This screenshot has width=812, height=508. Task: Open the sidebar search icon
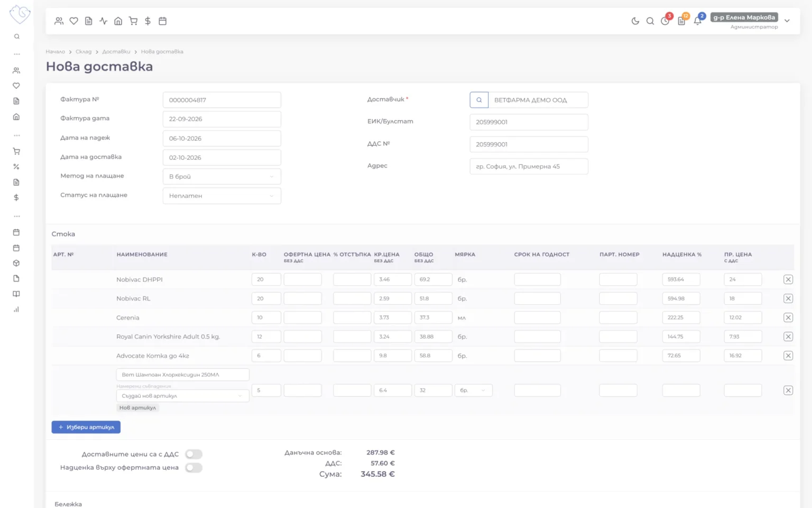(x=17, y=37)
